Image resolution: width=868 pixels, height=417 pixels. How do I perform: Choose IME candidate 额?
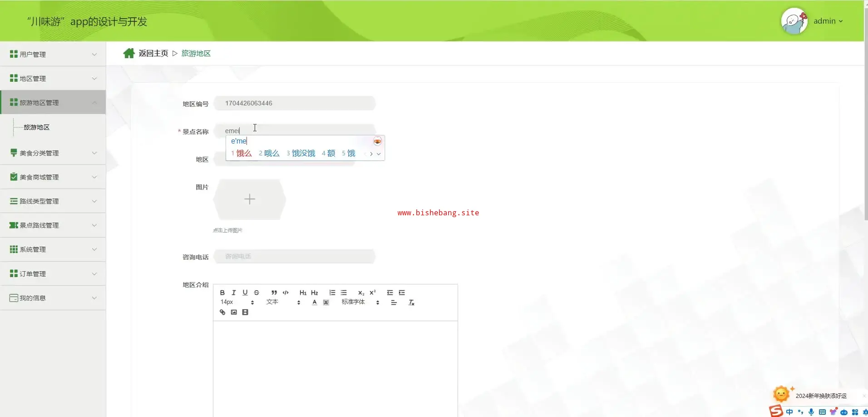pyautogui.click(x=329, y=154)
